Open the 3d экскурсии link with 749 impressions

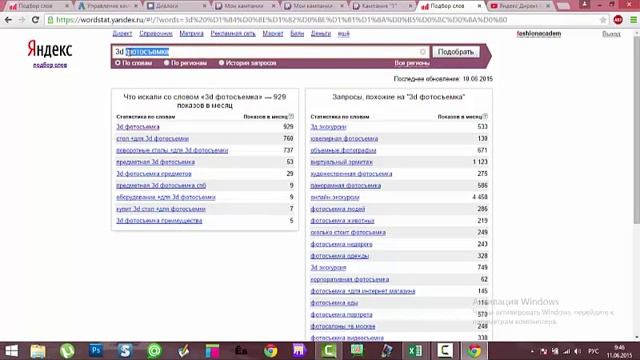[328, 268]
